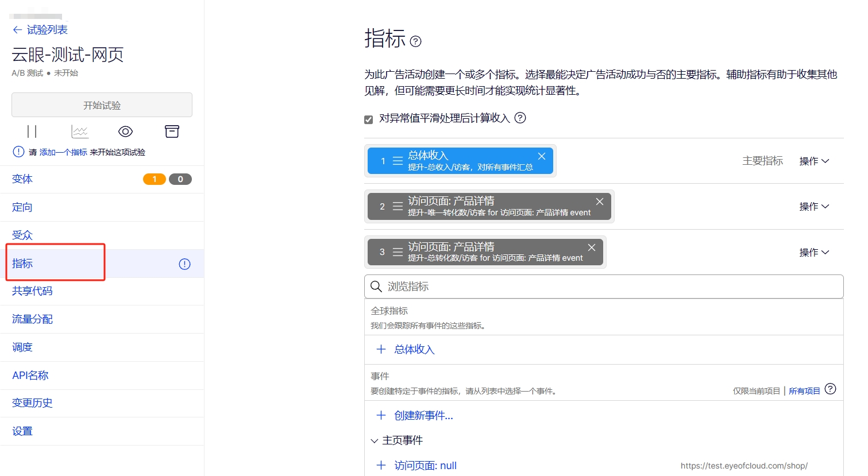The width and height of the screenshot is (868, 476).
Task: Remove the 总体收入 metric card
Action: pos(542,156)
